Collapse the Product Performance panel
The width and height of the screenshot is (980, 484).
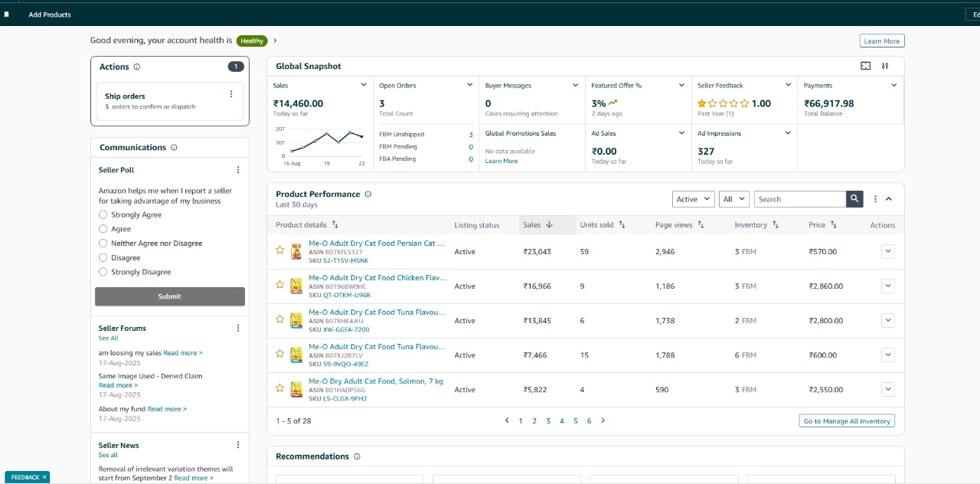(889, 199)
